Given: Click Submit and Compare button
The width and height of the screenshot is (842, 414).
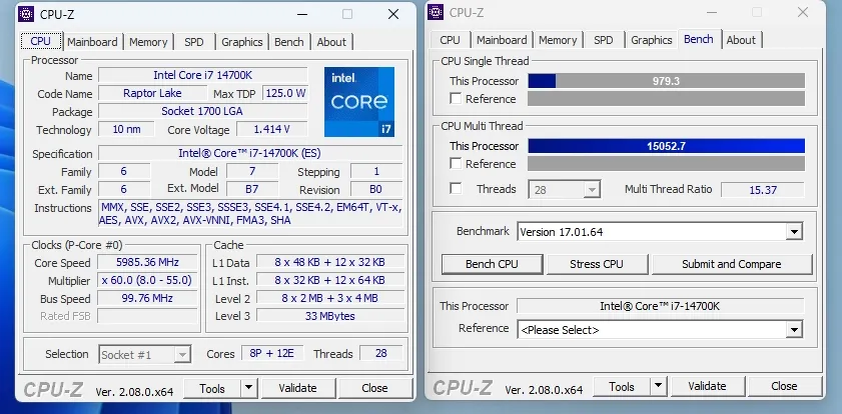Looking at the screenshot, I should coord(731,264).
